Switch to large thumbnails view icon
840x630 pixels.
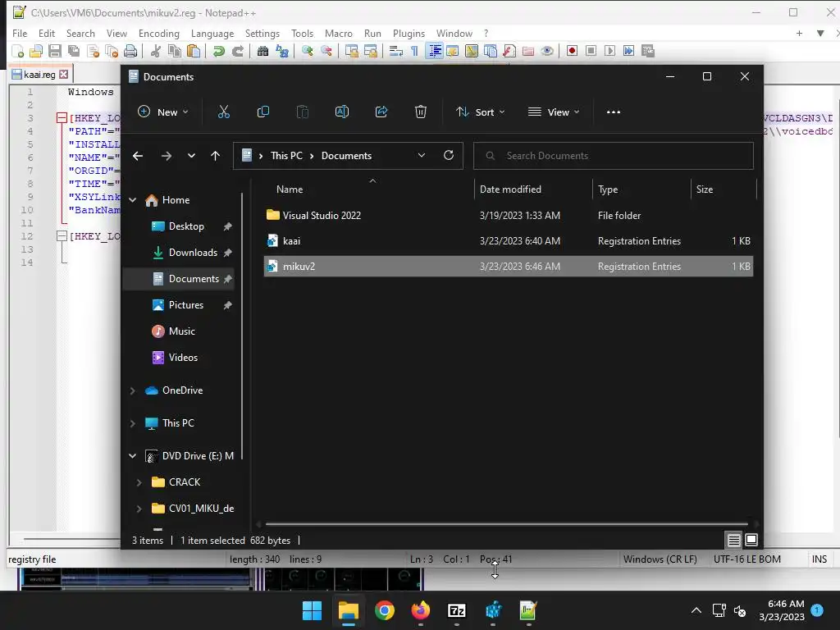pyautogui.click(x=751, y=540)
